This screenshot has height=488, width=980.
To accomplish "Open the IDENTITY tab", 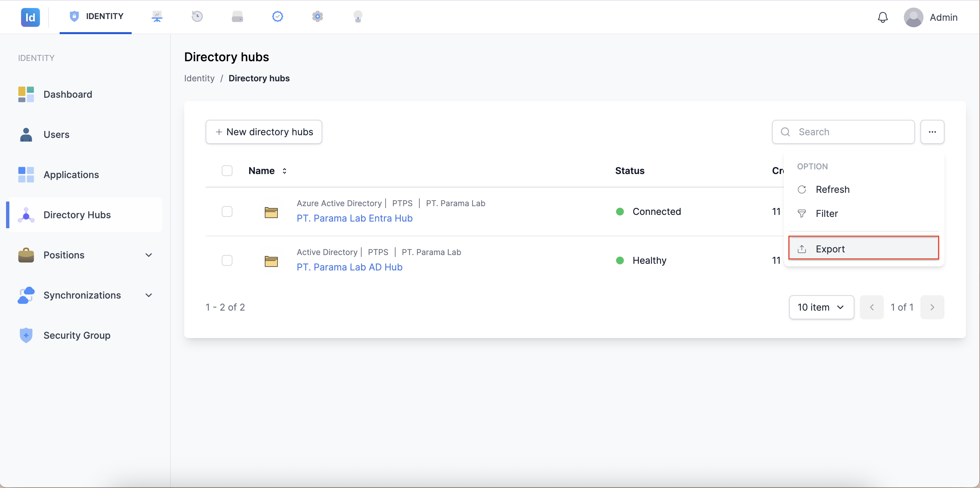I will click(96, 16).
